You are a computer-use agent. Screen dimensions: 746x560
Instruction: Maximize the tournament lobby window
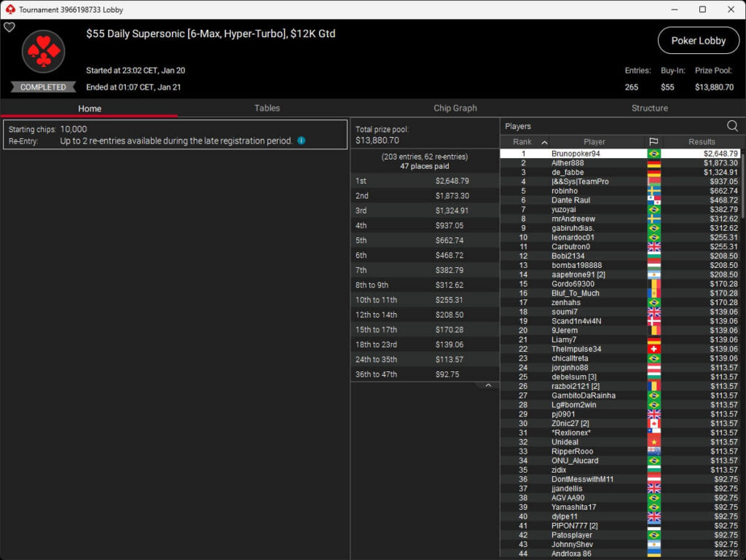coord(702,9)
